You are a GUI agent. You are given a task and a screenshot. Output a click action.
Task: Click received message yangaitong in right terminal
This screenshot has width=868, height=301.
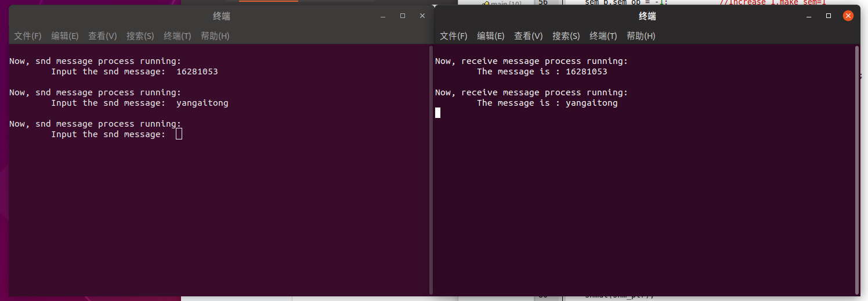pyautogui.click(x=592, y=103)
